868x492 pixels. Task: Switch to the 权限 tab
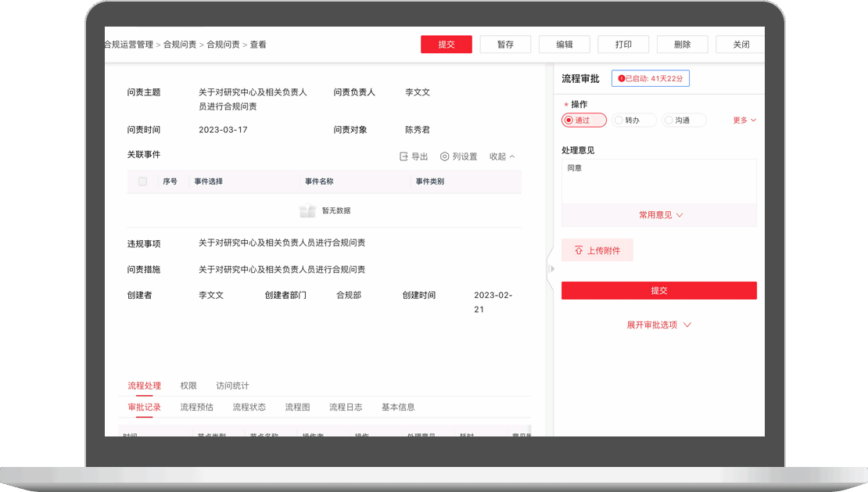[188, 386]
